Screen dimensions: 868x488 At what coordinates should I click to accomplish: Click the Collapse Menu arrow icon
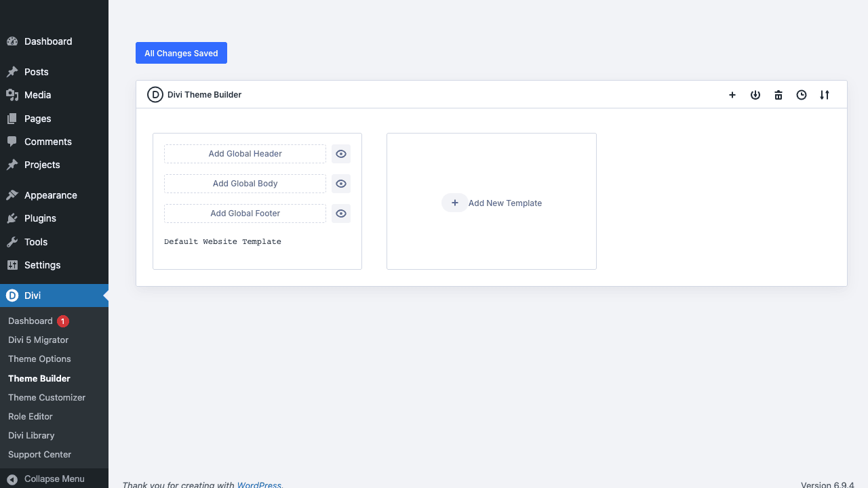pyautogui.click(x=12, y=479)
